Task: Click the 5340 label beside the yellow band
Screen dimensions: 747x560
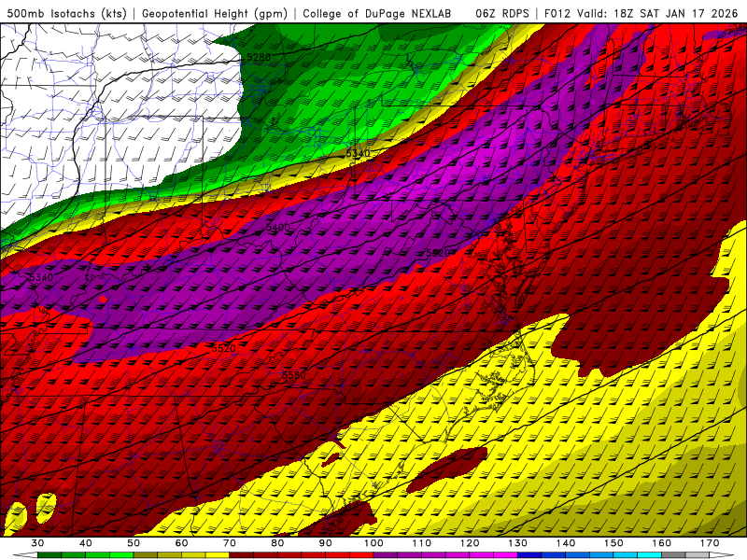Action: [x=358, y=153]
